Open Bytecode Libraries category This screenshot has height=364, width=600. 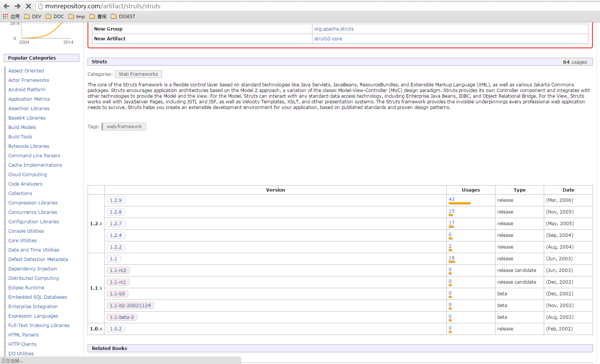tap(29, 146)
